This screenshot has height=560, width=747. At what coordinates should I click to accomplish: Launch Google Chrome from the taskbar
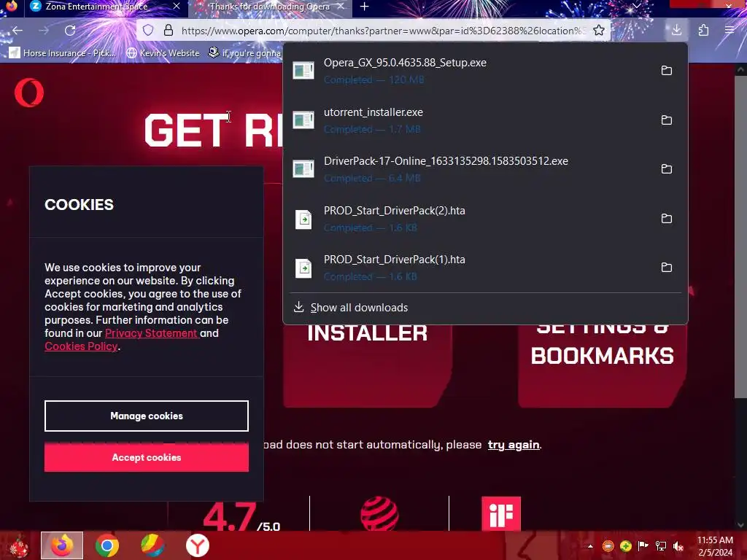click(107, 545)
